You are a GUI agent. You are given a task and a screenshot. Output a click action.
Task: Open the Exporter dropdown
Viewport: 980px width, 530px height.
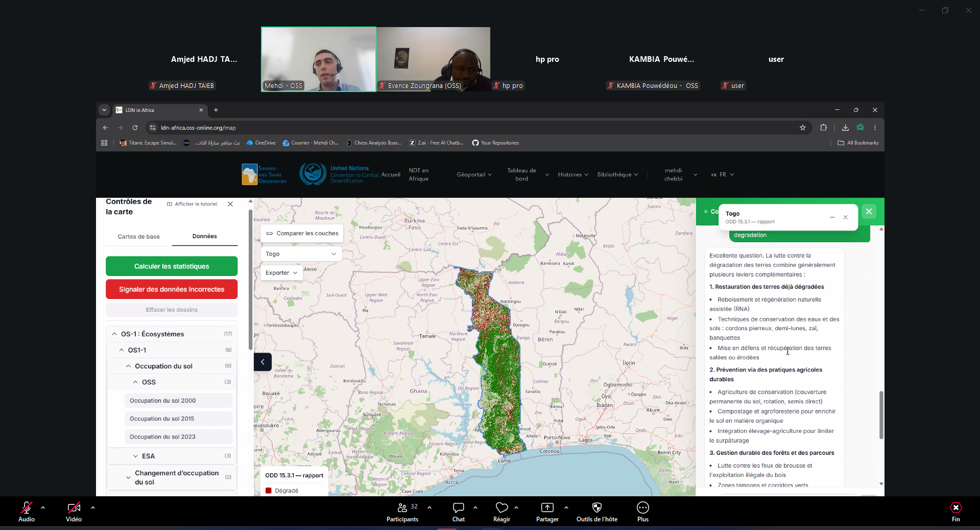click(x=281, y=273)
